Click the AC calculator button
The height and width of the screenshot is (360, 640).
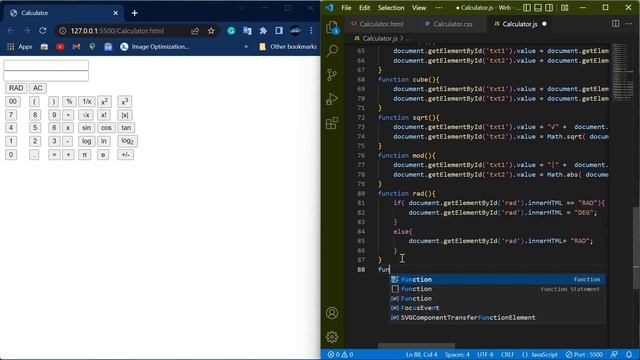[38, 88]
